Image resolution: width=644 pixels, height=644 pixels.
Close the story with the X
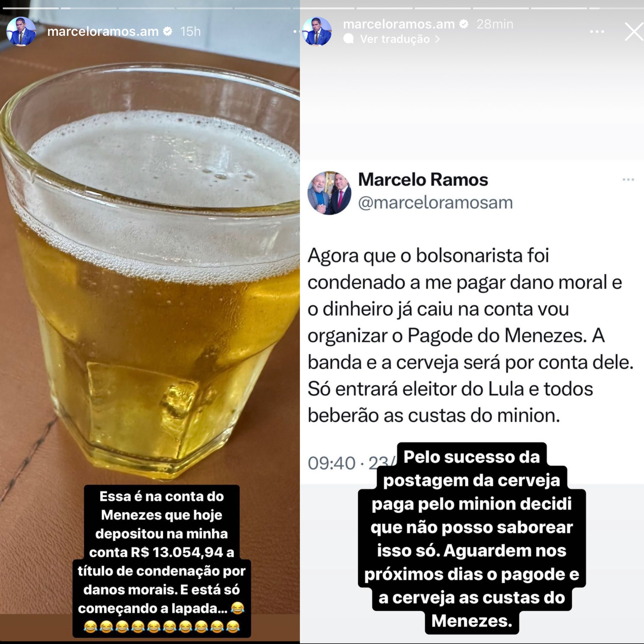634,32
